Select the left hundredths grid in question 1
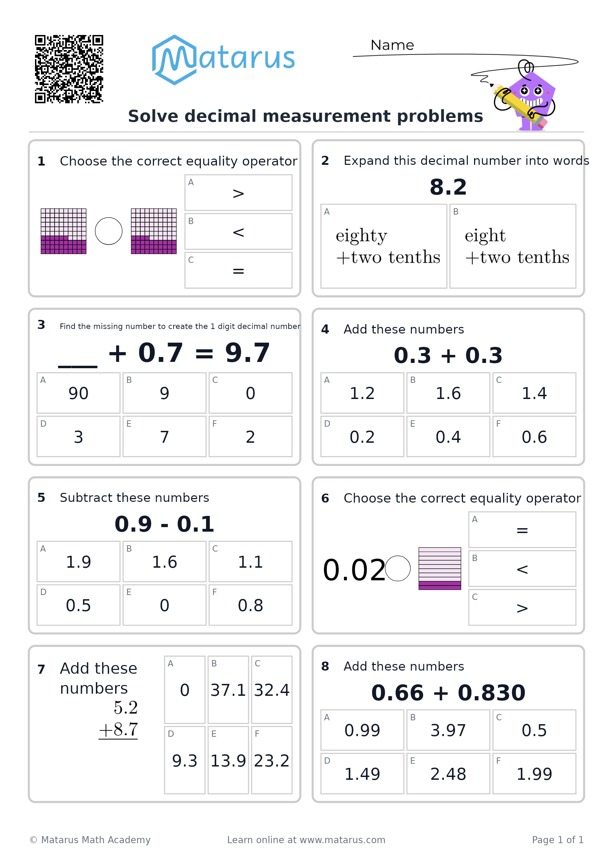Image resolution: width=613 pixels, height=868 pixels. pyautogui.click(x=63, y=231)
